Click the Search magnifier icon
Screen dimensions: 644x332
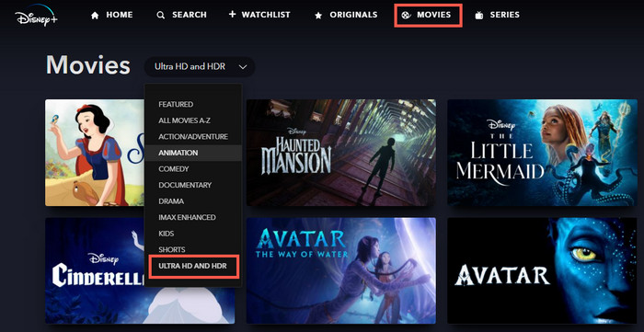[x=161, y=16]
